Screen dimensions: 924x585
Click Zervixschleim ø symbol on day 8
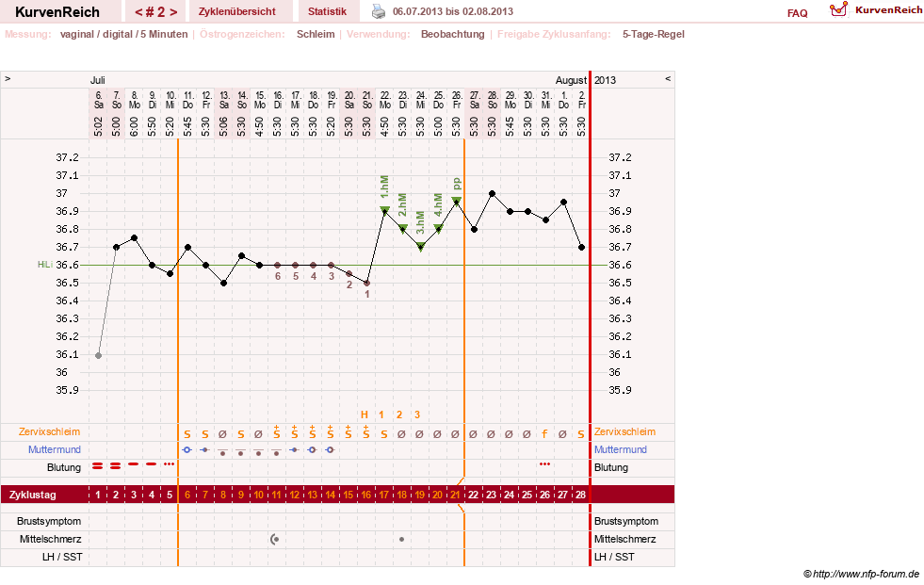coord(222,434)
